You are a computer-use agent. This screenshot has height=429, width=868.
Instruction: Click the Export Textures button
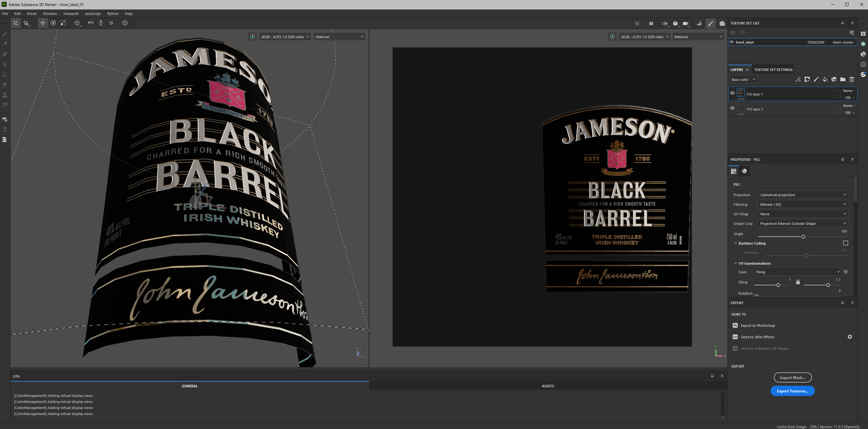792,391
